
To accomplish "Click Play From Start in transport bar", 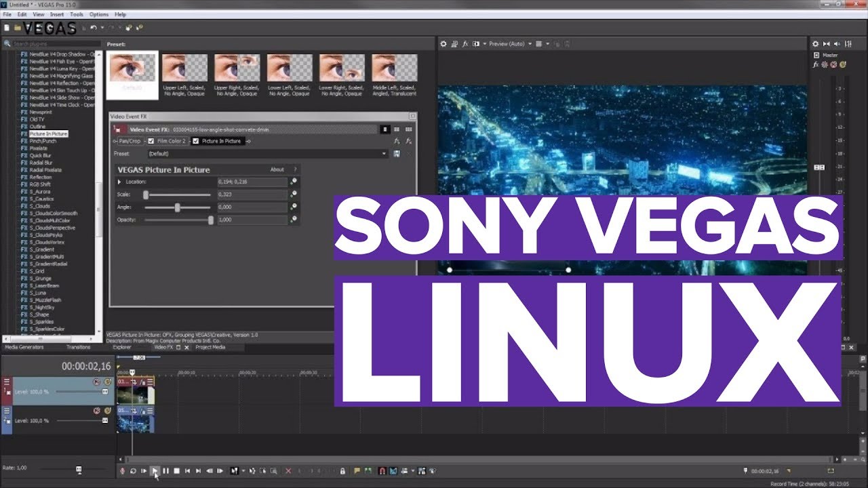I will [x=144, y=471].
